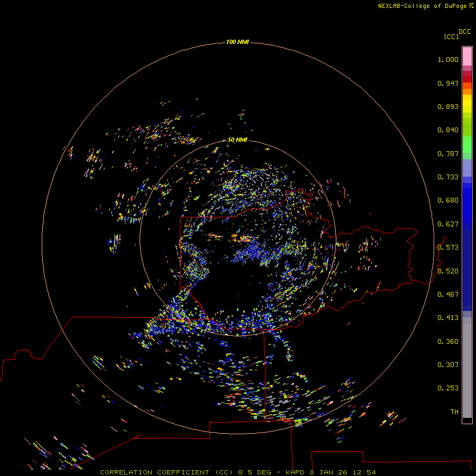476x476 pixels.
Task: Click the 0.253 color scale label
Action: click(448, 388)
